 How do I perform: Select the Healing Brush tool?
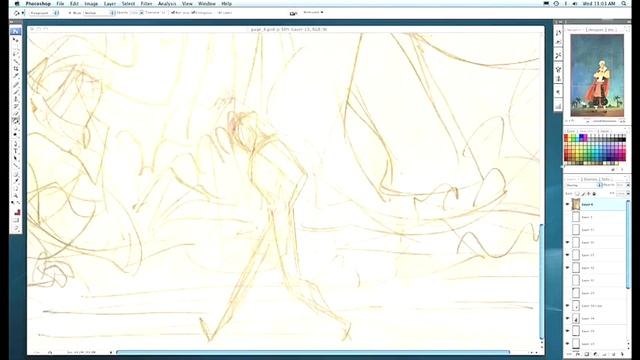pos(16,84)
